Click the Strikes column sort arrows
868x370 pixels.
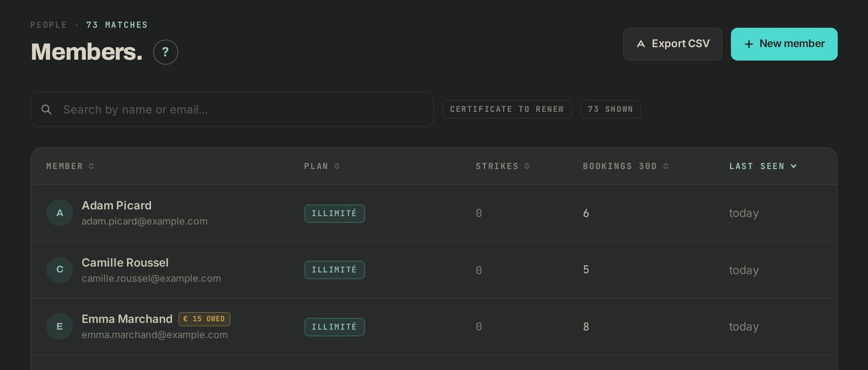pos(527,166)
